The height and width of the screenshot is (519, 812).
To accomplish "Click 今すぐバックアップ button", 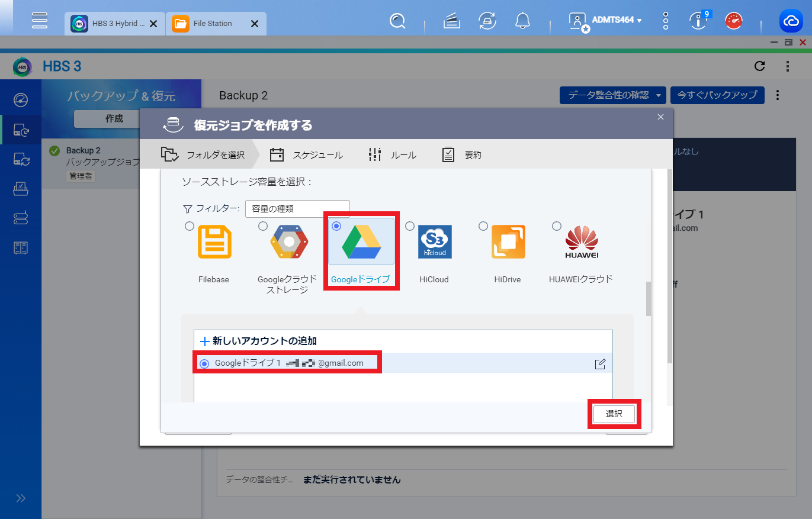I will (717, 95).
